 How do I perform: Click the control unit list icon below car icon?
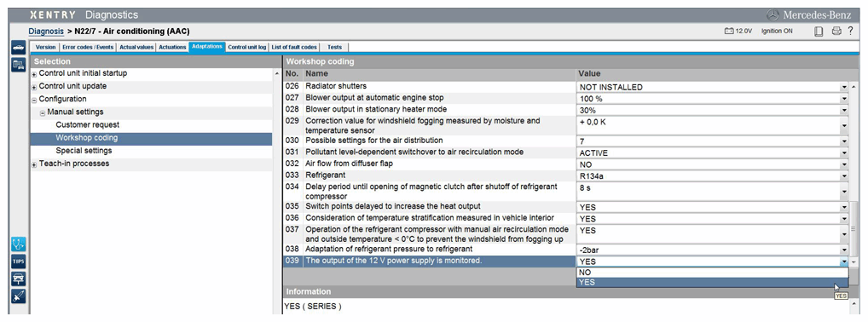[x=18, y=65]
